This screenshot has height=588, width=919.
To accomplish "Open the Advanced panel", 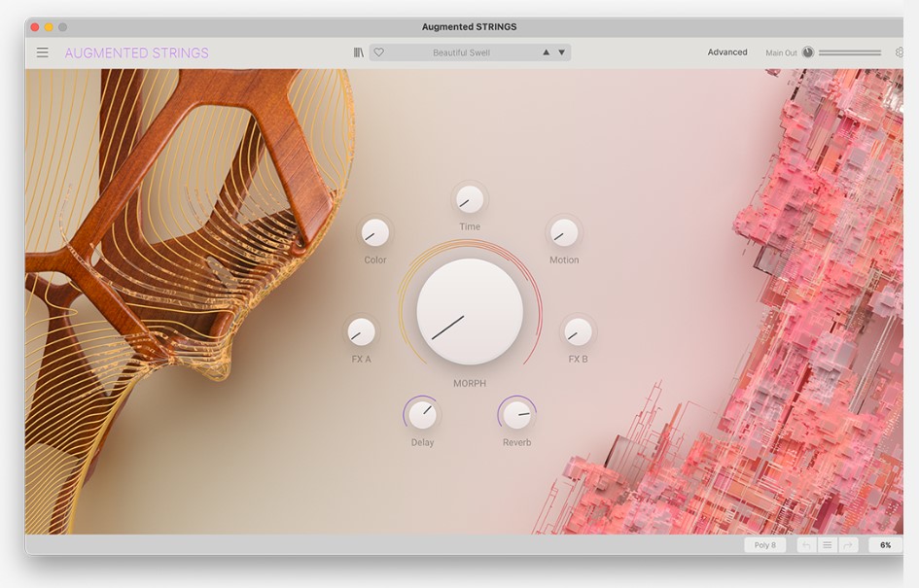I will click(x=727, y=52).
